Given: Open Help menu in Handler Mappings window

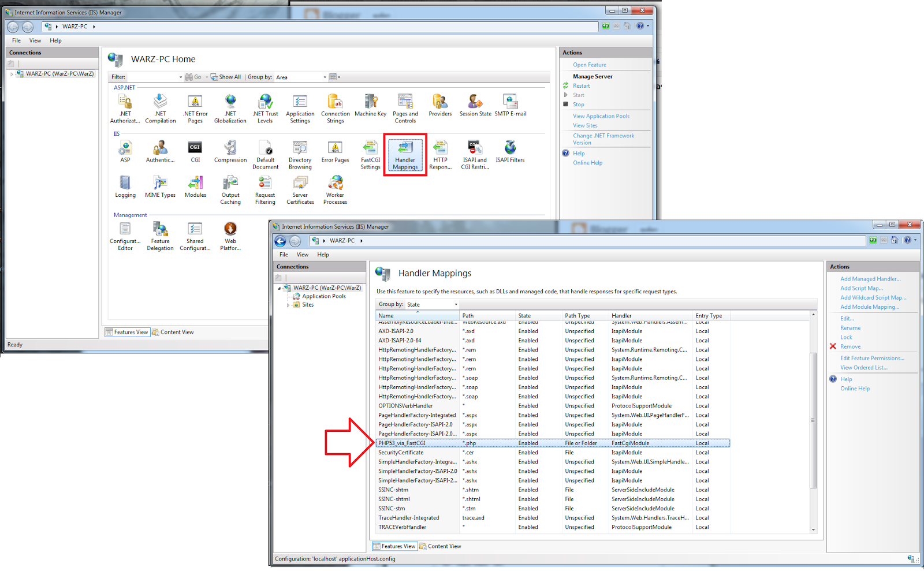Looking at the screenshot, I should coord(323,255).
